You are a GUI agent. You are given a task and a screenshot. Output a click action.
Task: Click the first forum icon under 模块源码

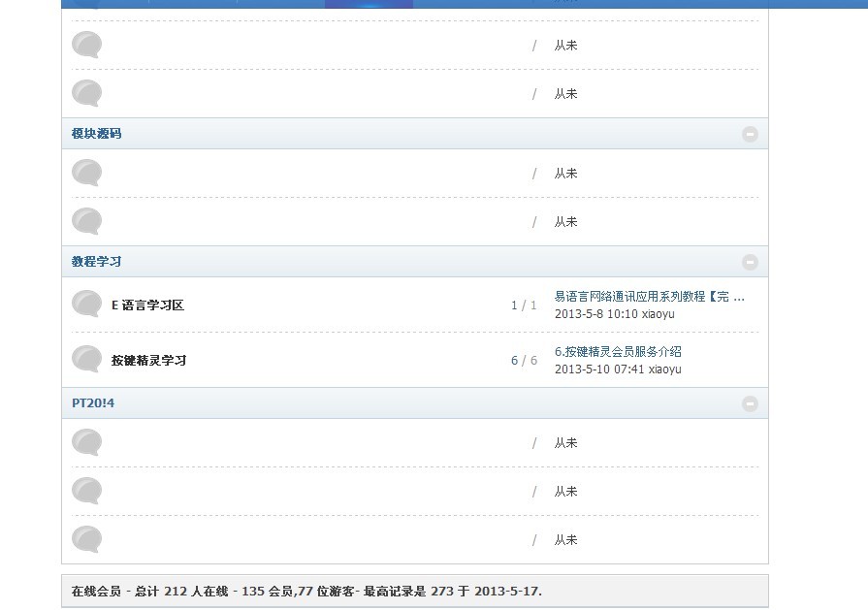pyautogui.click(x=85, y=173)
